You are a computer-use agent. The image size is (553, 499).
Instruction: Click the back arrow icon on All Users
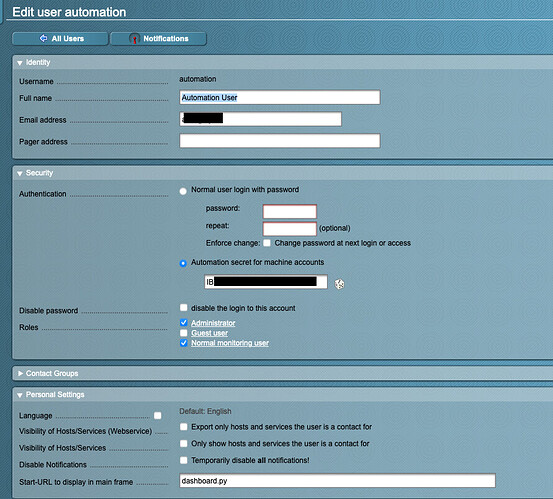[43, 38]
